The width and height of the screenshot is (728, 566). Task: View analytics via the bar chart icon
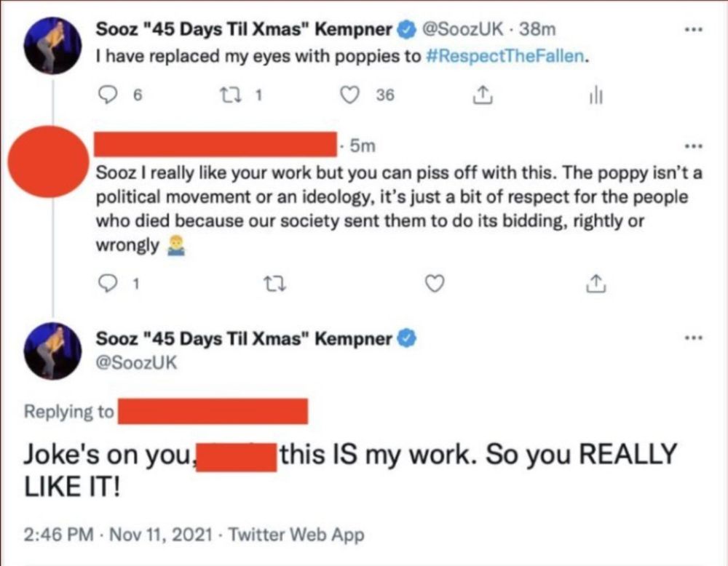point(596,95)
